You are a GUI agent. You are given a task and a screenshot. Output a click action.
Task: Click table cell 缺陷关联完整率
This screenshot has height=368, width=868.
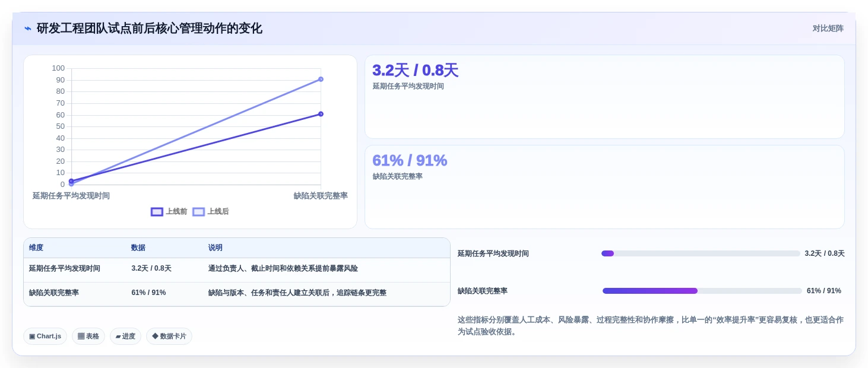click(54, 293)
